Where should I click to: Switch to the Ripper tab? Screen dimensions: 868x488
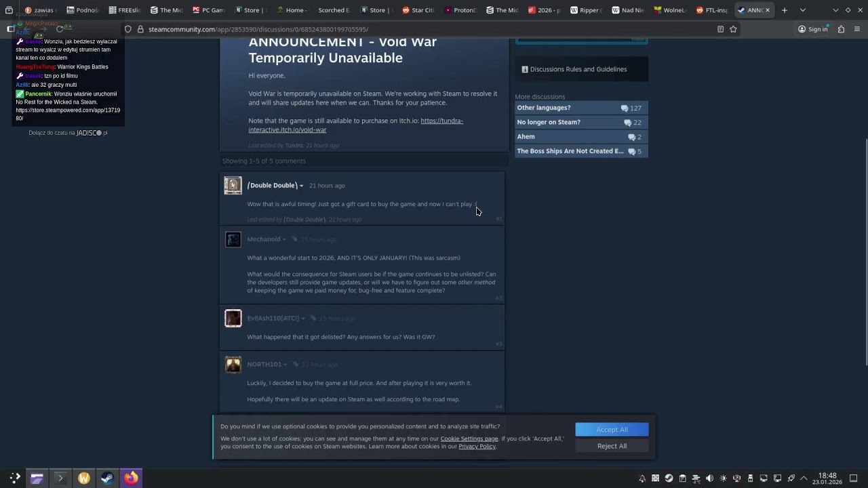pyautogui.click(x=586, y=10)
